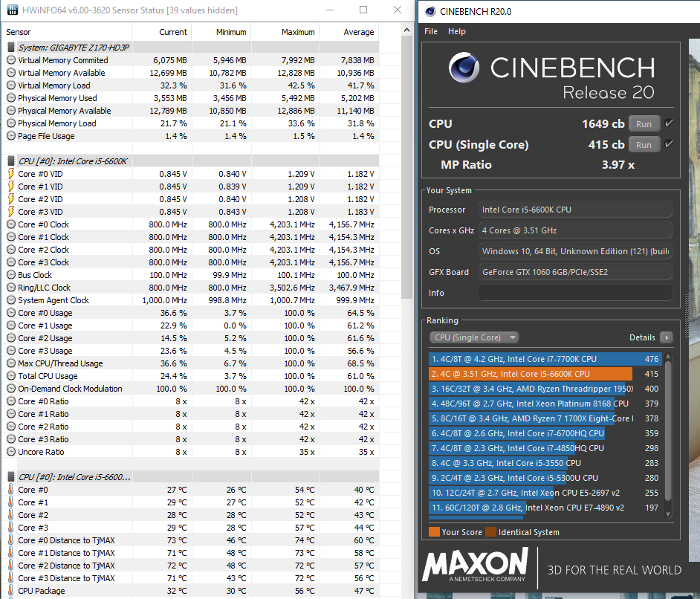Select ranking entry Intel Core i7-6700HQ

[545, 433]
